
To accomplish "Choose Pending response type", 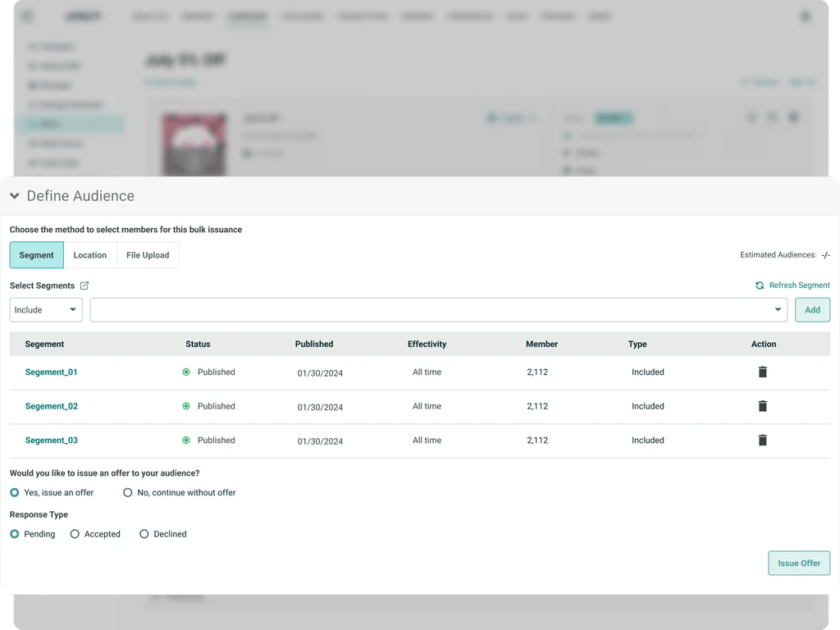I will (x=15, y=534).
